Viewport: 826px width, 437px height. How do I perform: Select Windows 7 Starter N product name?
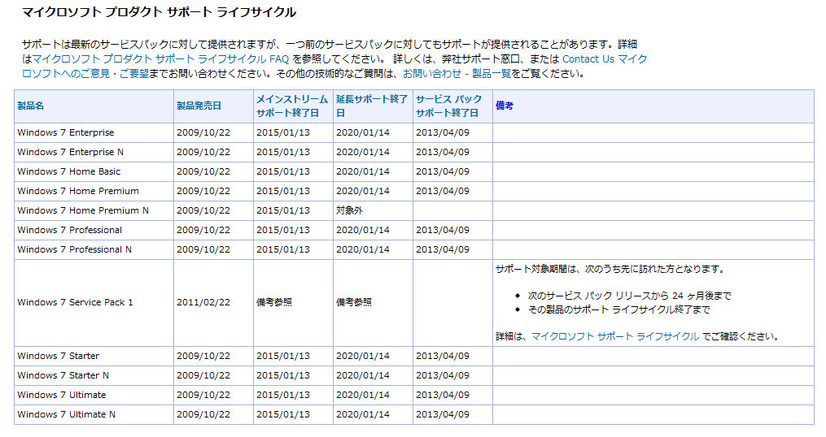63,375
